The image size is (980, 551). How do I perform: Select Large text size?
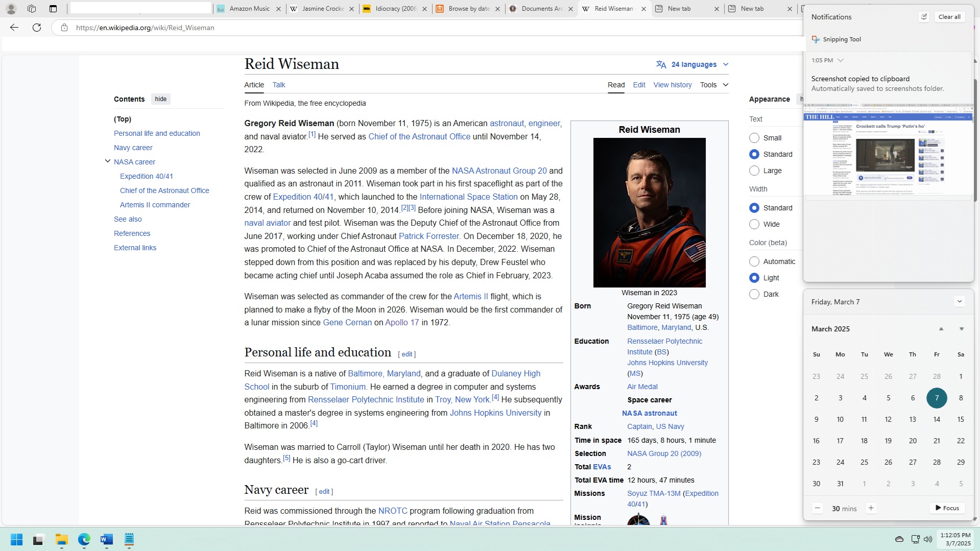point(754,171)
